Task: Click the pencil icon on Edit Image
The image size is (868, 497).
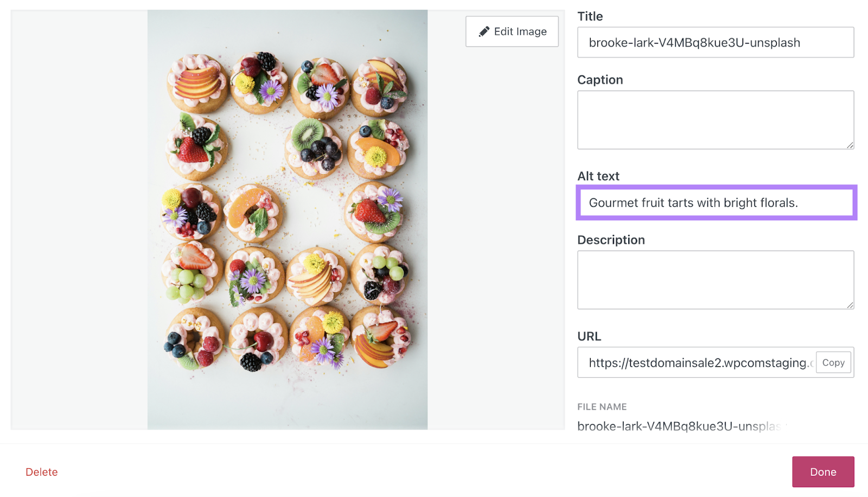Action: (x=483, y=31)
